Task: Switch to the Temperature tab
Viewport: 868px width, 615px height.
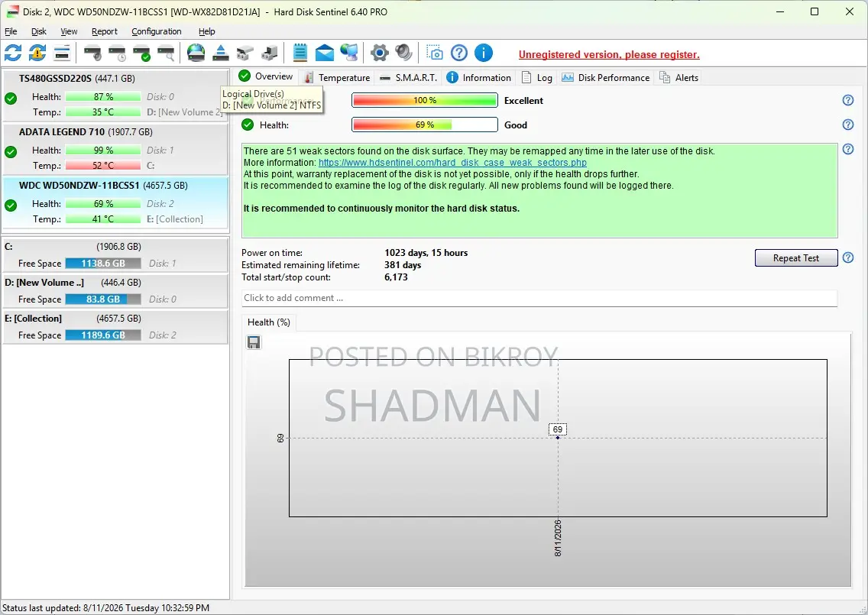Action: (337, 77)
